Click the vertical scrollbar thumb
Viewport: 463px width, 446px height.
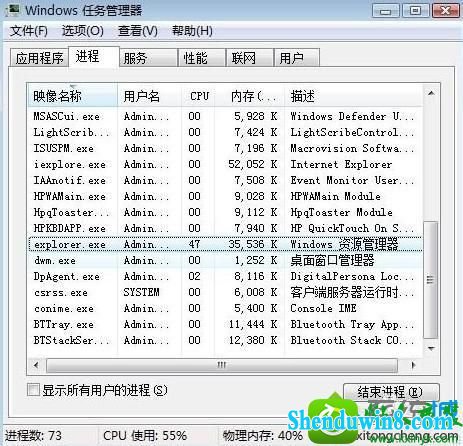(431, 280)
